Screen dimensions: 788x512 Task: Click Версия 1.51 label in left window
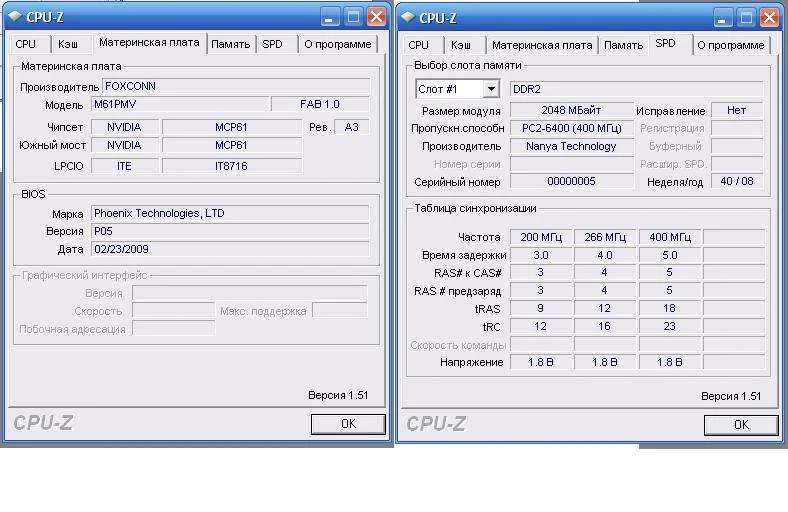[x=338, y=395]
